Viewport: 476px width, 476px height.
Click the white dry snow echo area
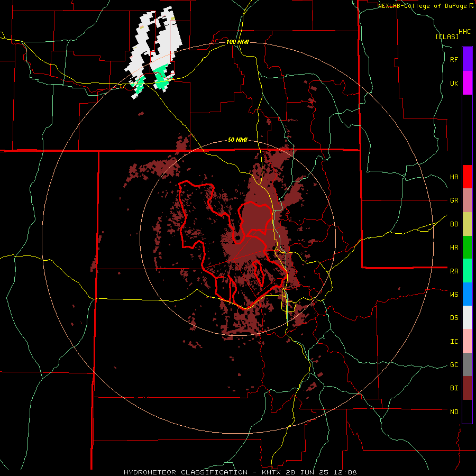pos(166,45)
